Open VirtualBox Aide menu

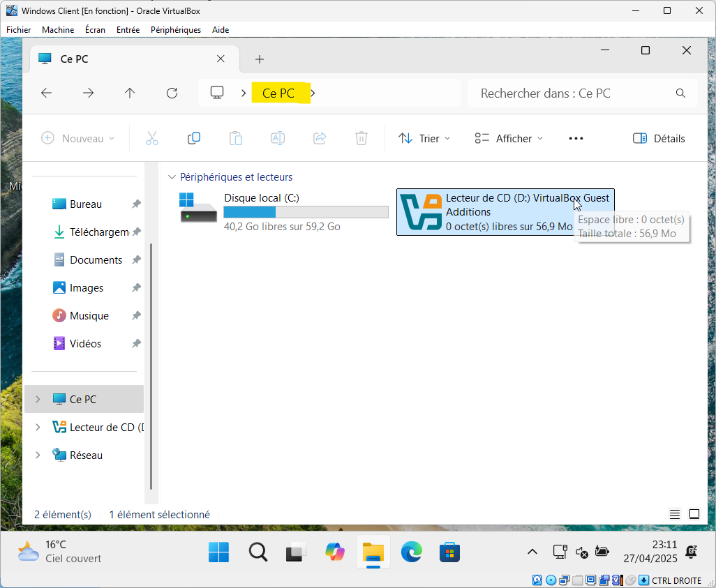click(x=221, y=30)
